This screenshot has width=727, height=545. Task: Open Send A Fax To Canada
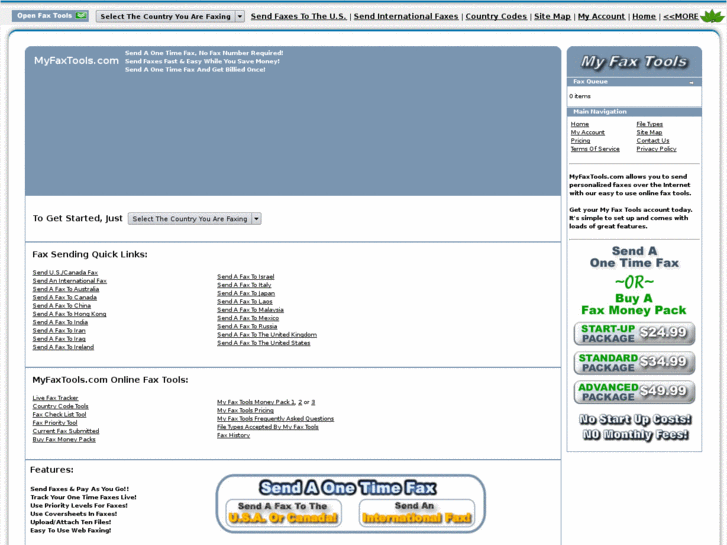pos(64,297)
